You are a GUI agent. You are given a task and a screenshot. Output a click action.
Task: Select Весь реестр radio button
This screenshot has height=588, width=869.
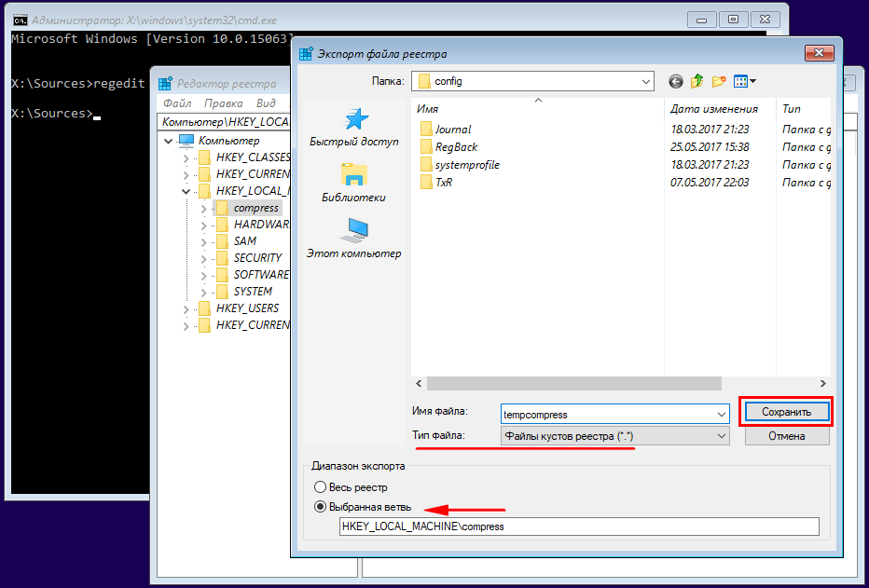(320, 487)
